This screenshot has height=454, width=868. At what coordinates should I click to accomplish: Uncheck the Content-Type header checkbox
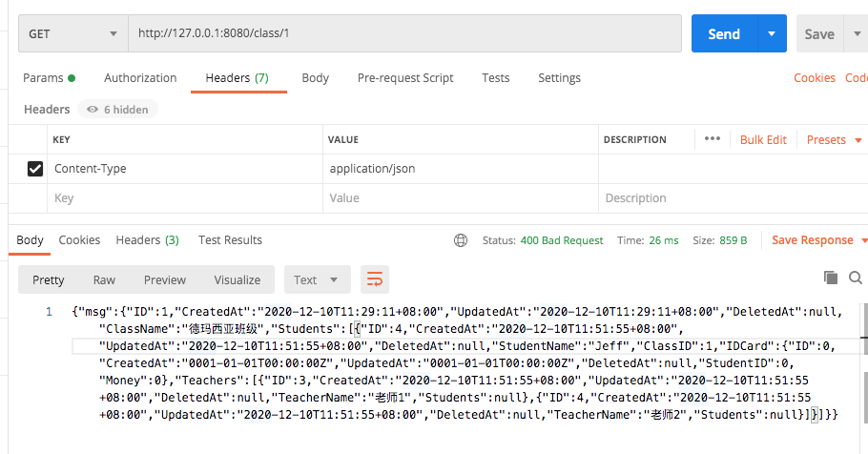pos(35,169)
